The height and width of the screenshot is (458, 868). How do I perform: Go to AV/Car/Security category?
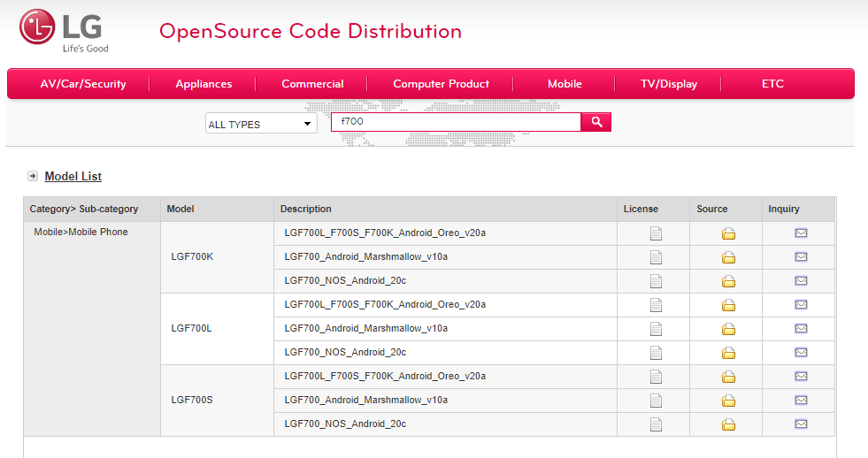83,84
